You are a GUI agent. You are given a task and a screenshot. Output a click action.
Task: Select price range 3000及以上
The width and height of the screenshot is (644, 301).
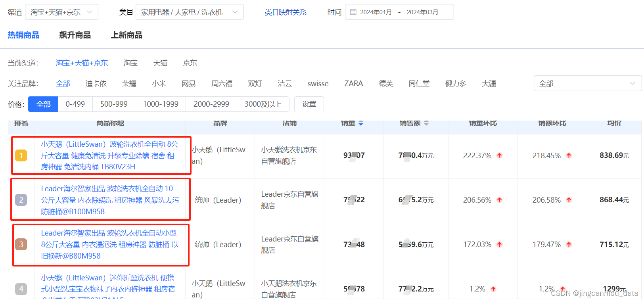[x=263, y=104]
